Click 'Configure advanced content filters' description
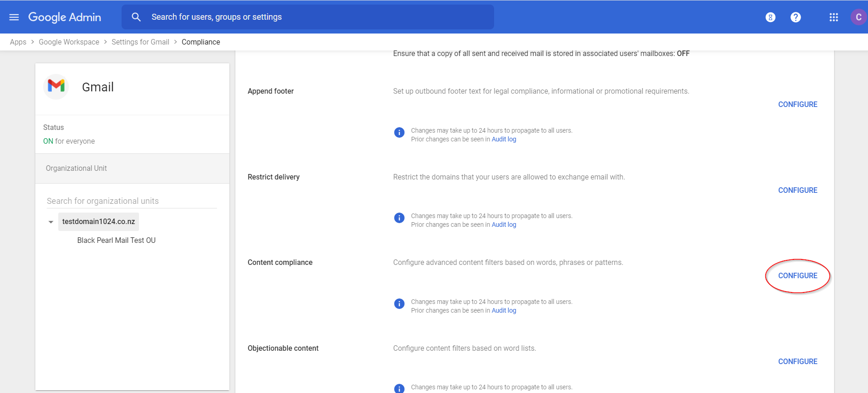The width and height of the screenshot is (868, 393). click(x=508, y=263)
